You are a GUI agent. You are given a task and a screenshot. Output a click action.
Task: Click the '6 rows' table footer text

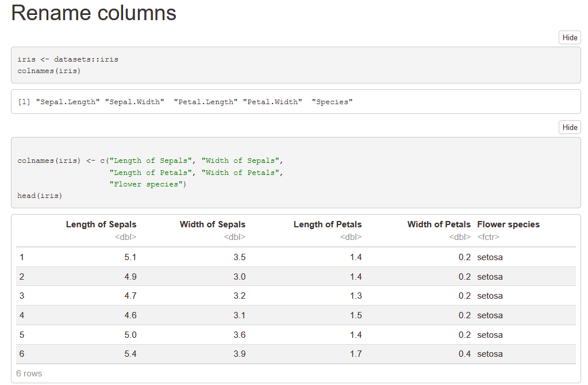(x=29, y=373)
